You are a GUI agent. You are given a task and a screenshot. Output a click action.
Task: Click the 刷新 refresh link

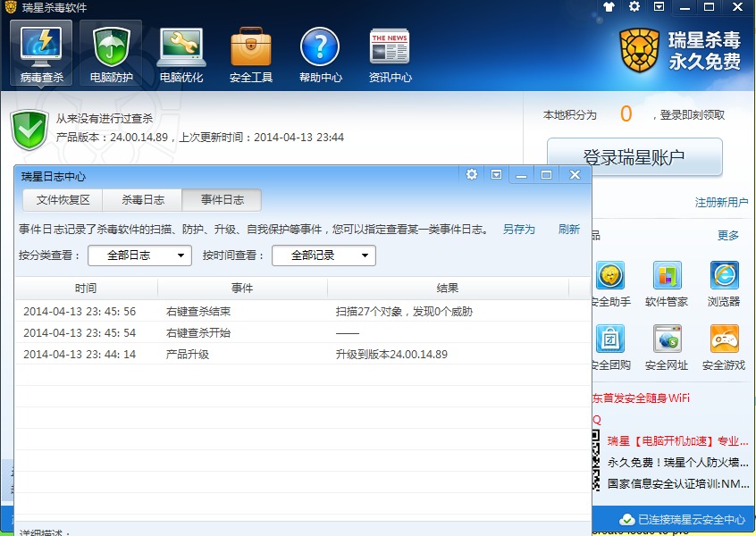[569, 230]
